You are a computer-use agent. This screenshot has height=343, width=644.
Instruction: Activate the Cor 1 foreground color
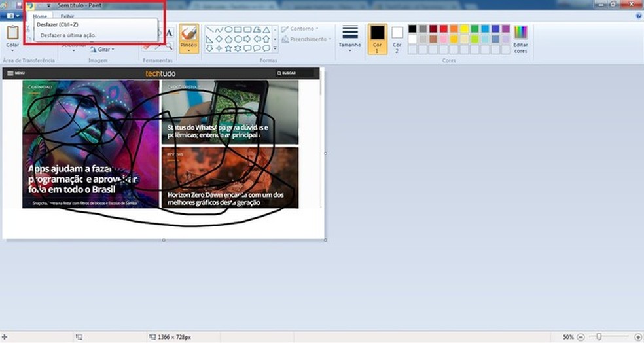point(377,39)
